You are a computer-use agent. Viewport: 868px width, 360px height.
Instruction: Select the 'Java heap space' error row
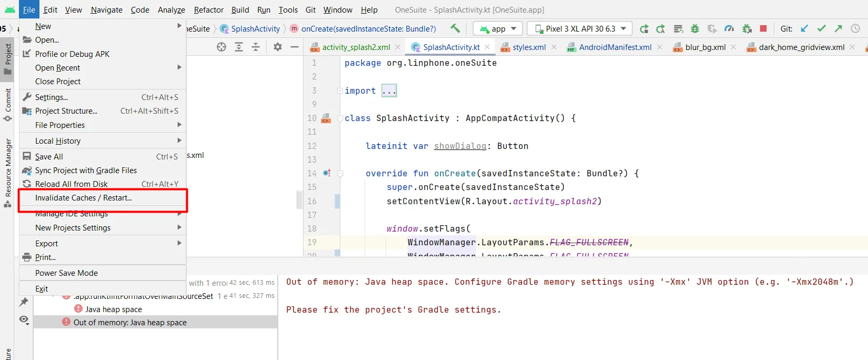[114, 309]
